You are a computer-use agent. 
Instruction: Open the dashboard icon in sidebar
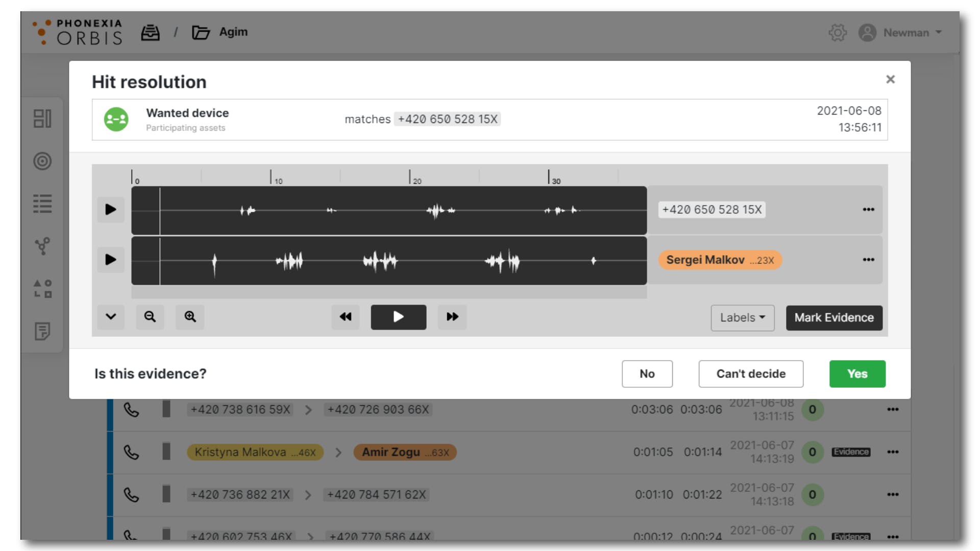click(x=42, y=119)
